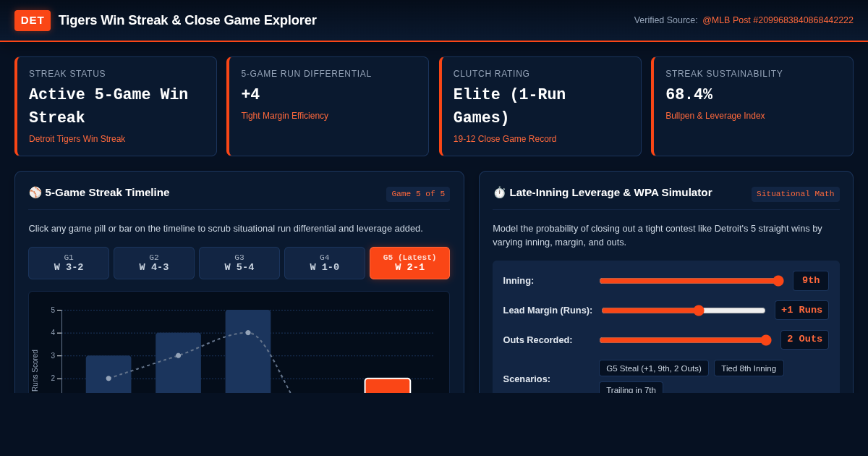Click the 'Game 5 of 5' badge
The image size is (868, 456).
tap(418, 194)
